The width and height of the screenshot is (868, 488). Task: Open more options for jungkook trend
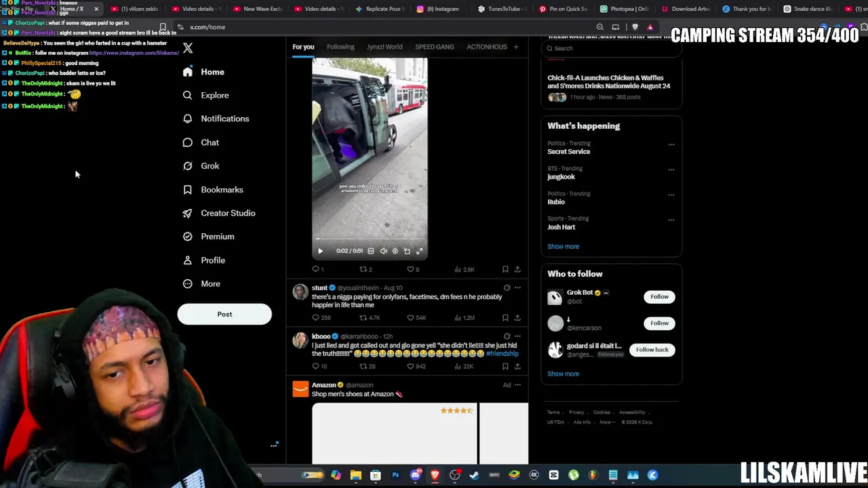coord(671,169)
